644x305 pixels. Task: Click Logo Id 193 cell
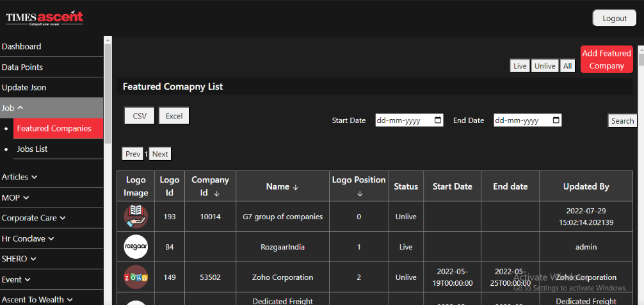pyautogui.click(x=170, y=217)
